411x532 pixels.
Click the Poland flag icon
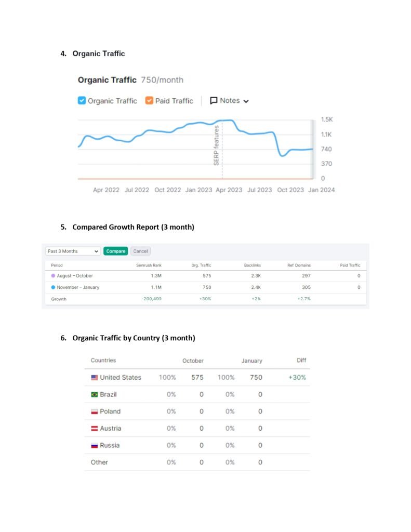click(94, 411)
